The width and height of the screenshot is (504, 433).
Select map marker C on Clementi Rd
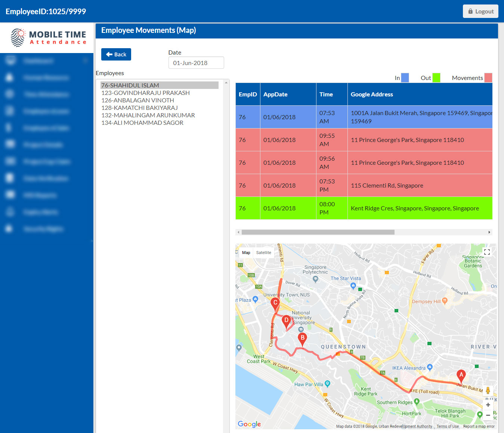pyautogui.click(x=275, y=304)
